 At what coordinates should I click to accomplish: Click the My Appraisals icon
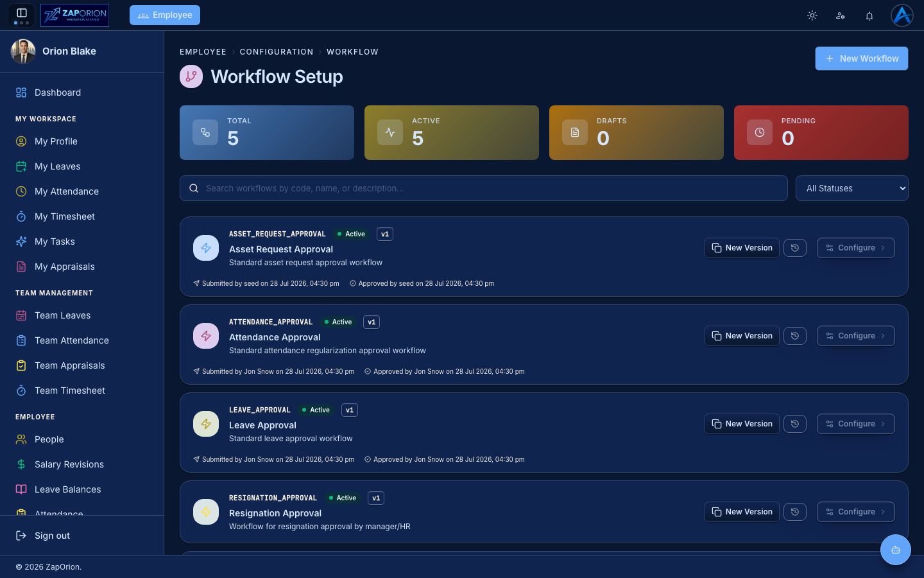click(21, 267)
